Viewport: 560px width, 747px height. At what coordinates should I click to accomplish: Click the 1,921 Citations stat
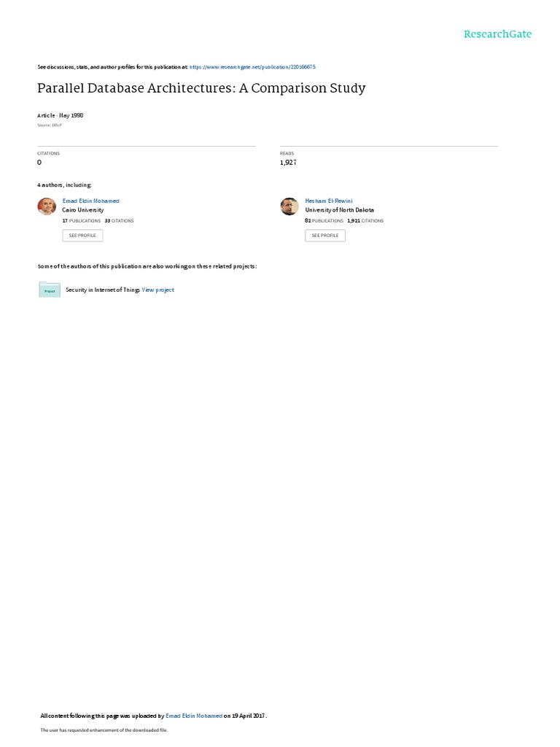365,220
